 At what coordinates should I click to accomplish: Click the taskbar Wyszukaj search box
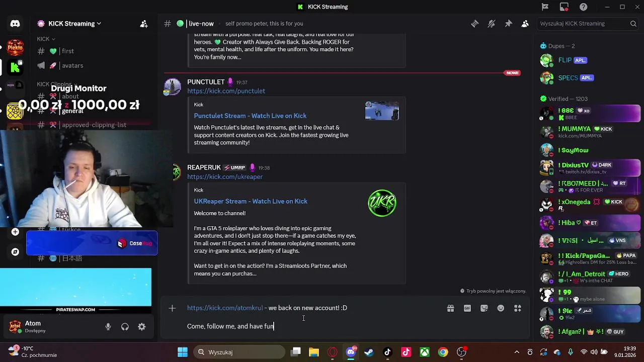click(239, 352)
